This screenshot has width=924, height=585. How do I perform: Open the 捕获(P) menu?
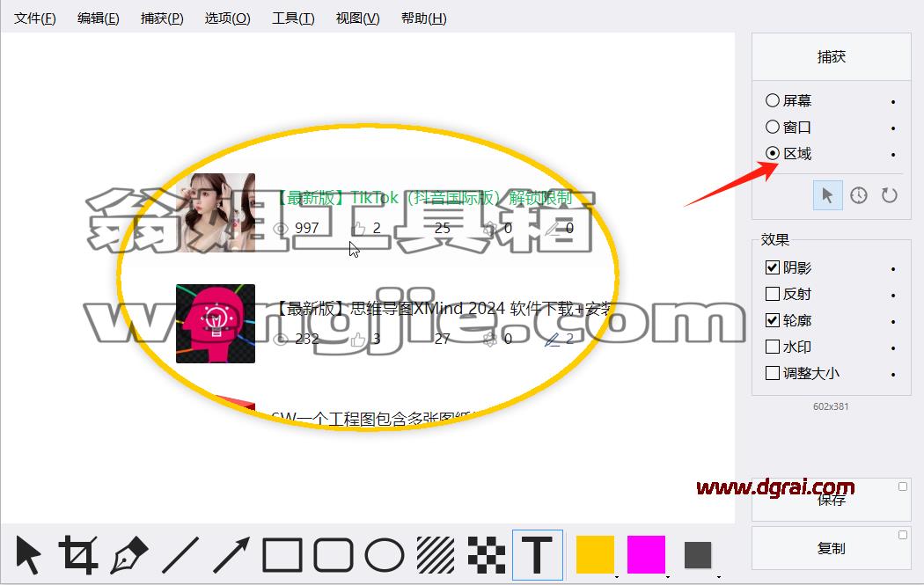162,18
